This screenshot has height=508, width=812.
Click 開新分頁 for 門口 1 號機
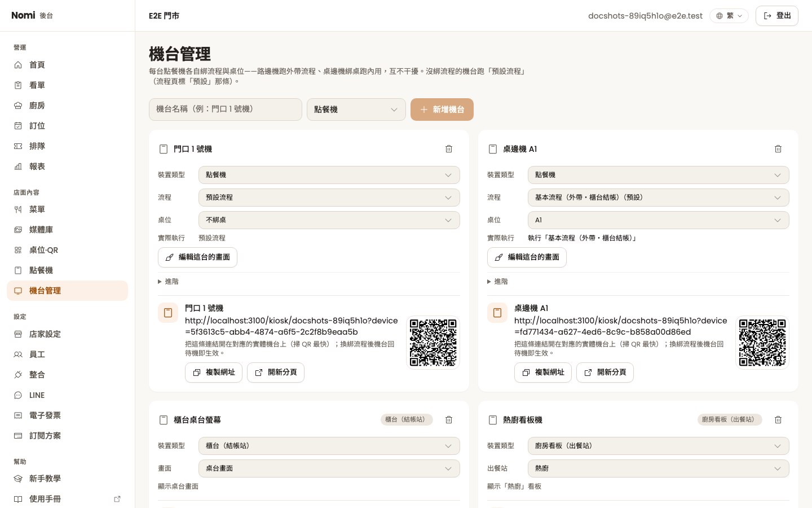[x=276, y=373]
